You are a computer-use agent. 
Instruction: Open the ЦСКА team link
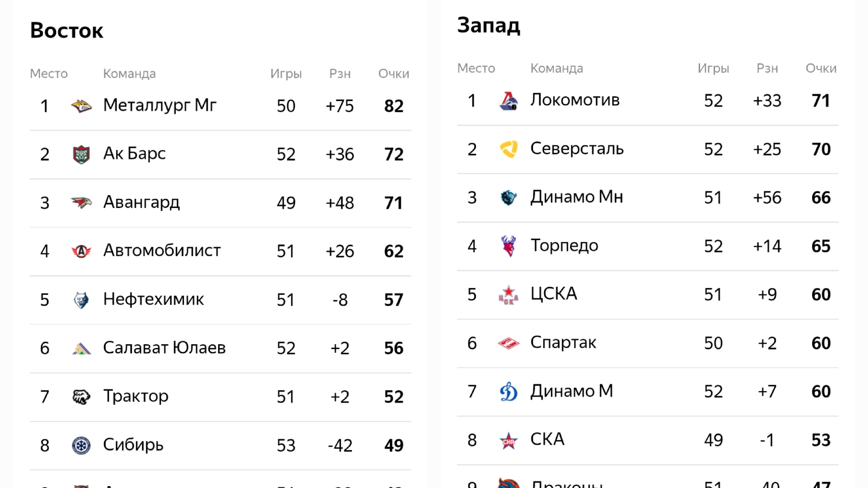point(554,294)
